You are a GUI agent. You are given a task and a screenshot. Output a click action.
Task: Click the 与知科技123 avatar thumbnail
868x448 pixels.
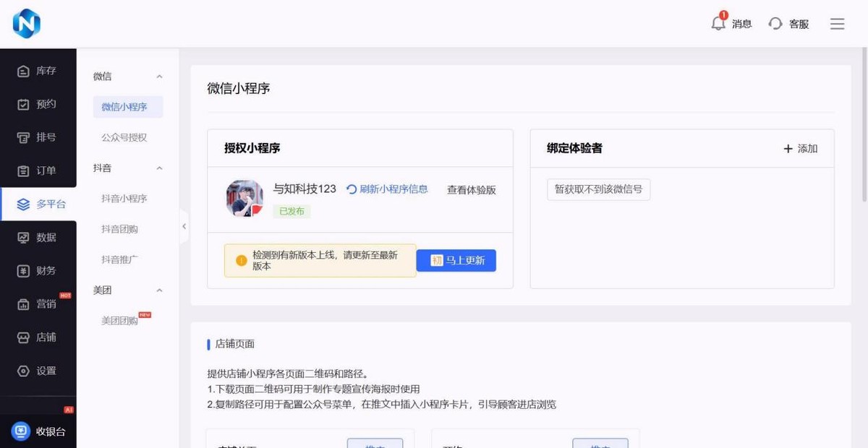[244, 199]
